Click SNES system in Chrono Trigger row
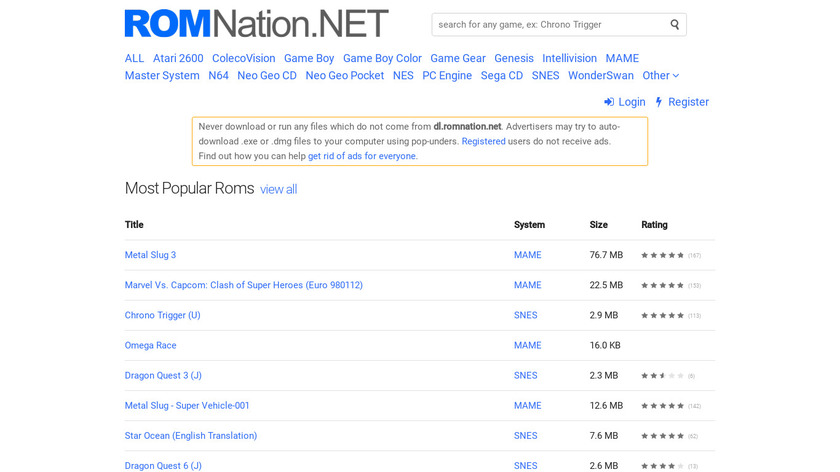 (x=526, y=315)
